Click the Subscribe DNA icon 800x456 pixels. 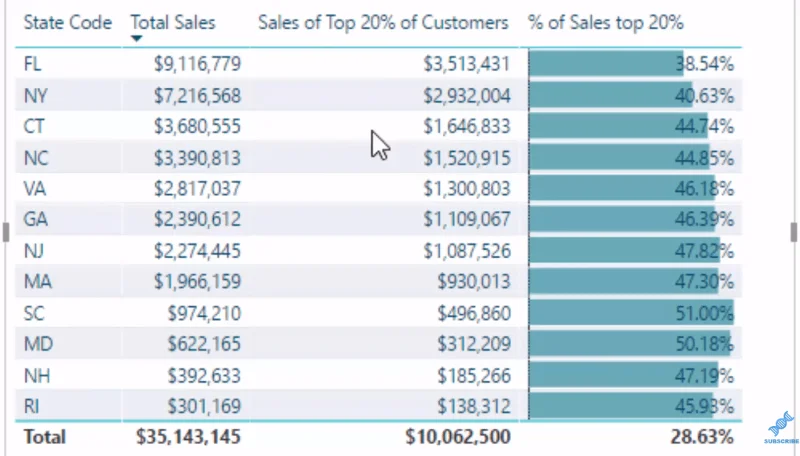pos(781,427)
